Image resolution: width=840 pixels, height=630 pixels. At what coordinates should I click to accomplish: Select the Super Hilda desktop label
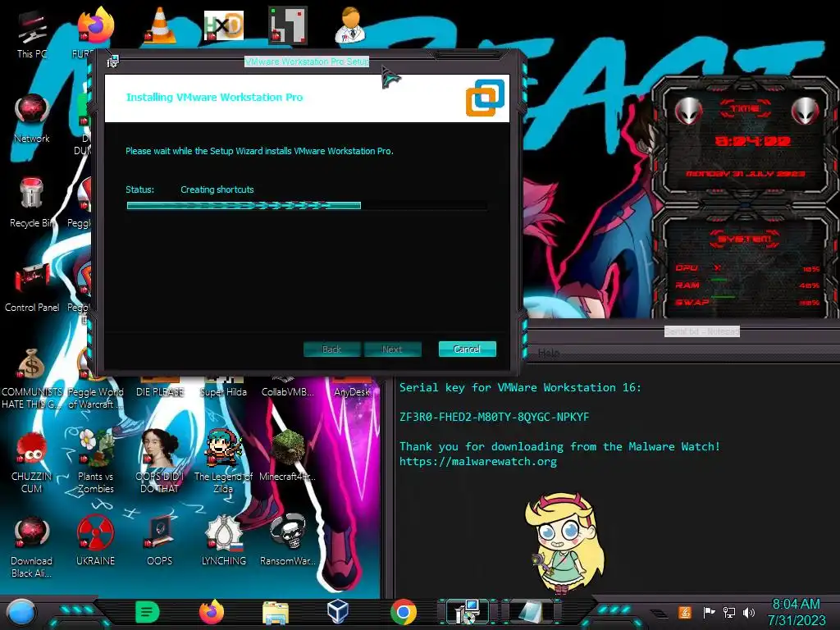[x=223, y=392]
